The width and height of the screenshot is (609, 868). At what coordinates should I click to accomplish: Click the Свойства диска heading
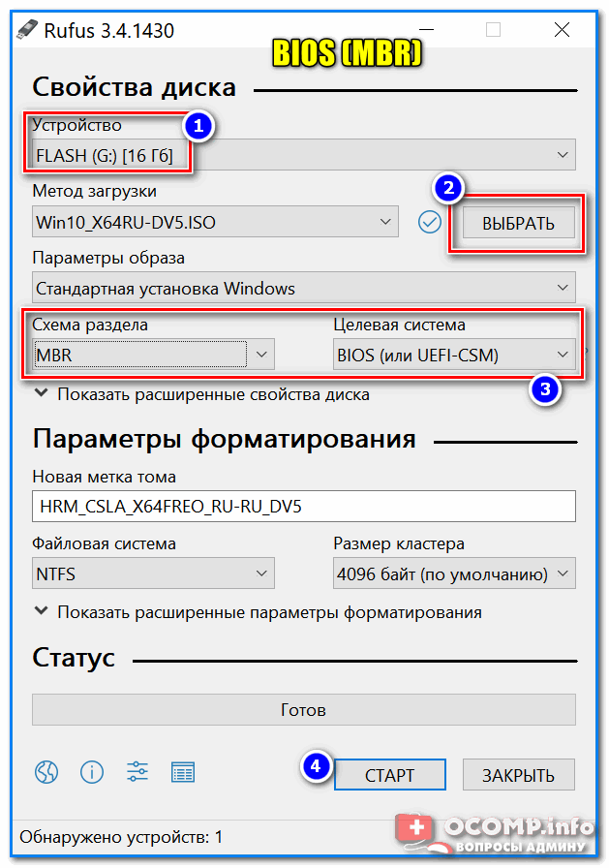click(134, 87)
